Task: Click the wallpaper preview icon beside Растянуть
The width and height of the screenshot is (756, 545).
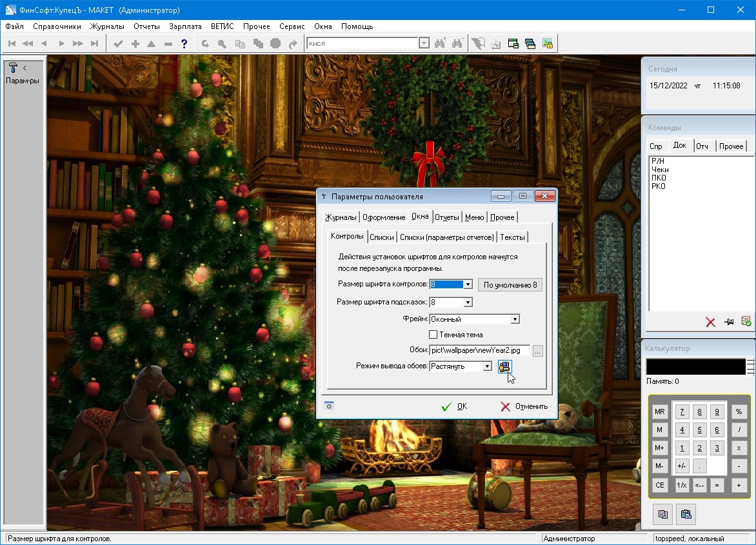Action: (x=504, y=366)
